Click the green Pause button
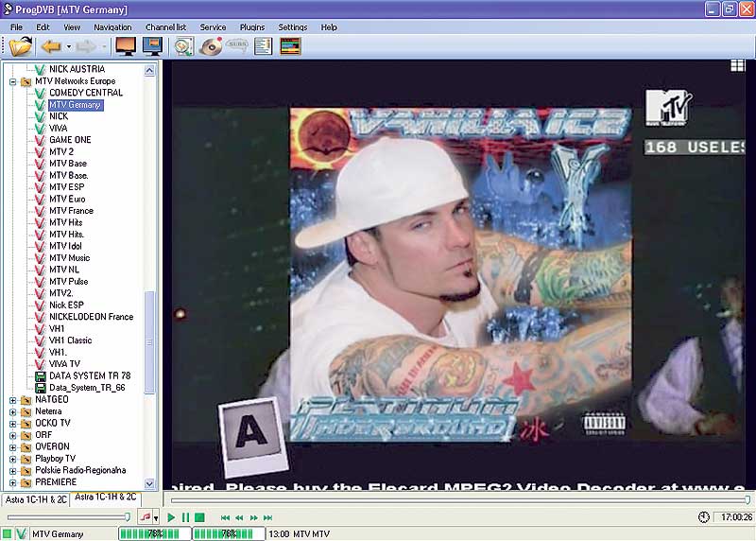This screenshot has width=756, height=541. pos(185,518)
